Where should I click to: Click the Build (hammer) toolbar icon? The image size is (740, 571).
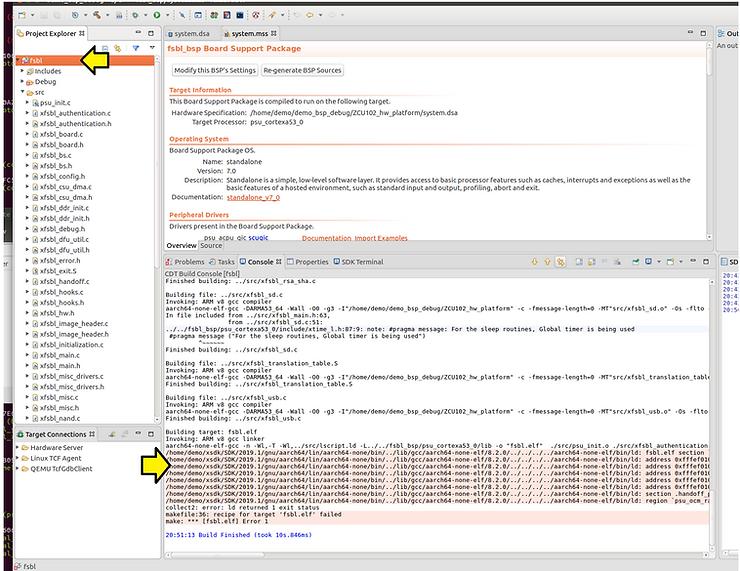(97, 15)
